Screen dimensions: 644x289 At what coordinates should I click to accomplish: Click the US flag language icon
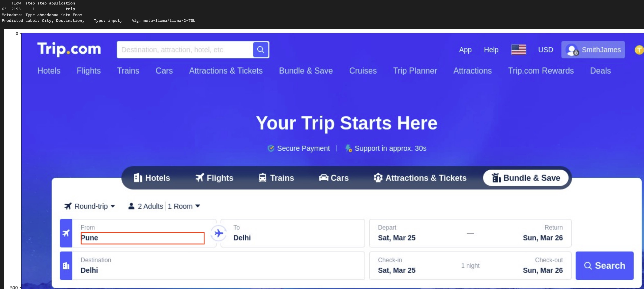click(518, 50)
